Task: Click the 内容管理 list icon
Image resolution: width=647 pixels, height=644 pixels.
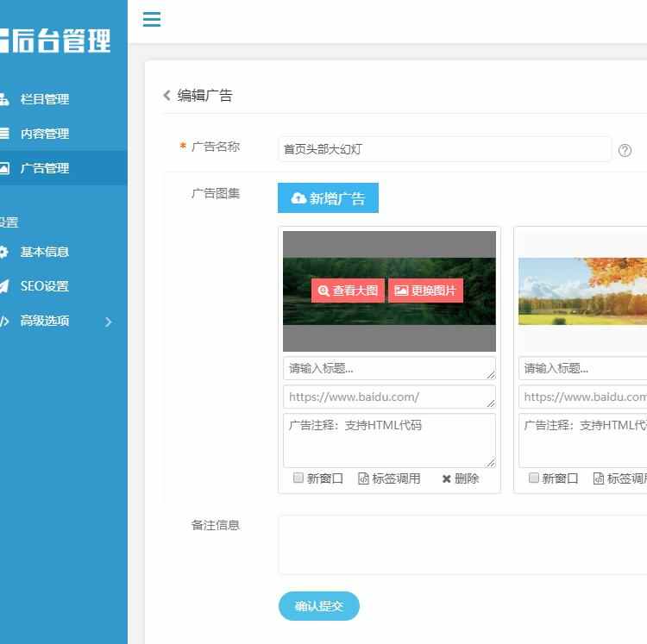Action: [3, 133]
